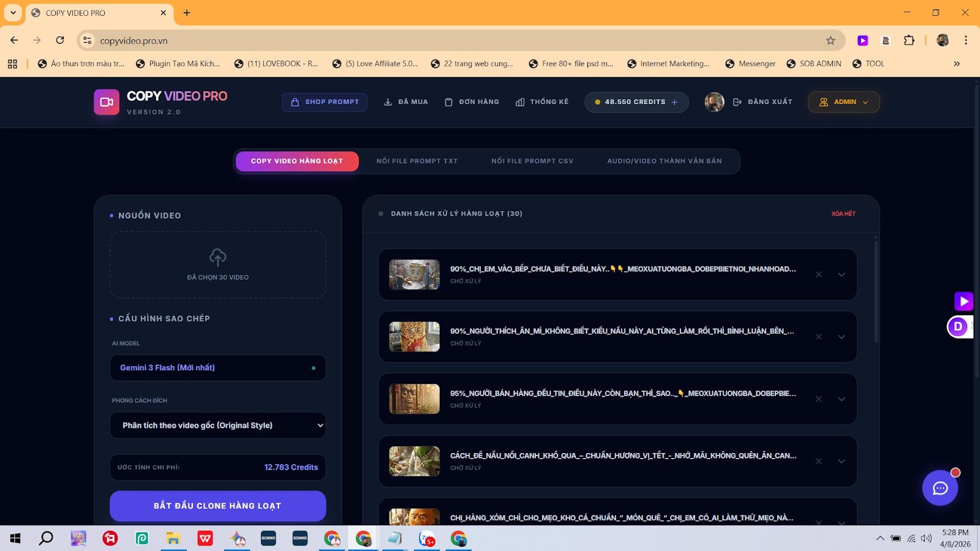
Task: Click the purple play extension side button
Action: [963, 301]
